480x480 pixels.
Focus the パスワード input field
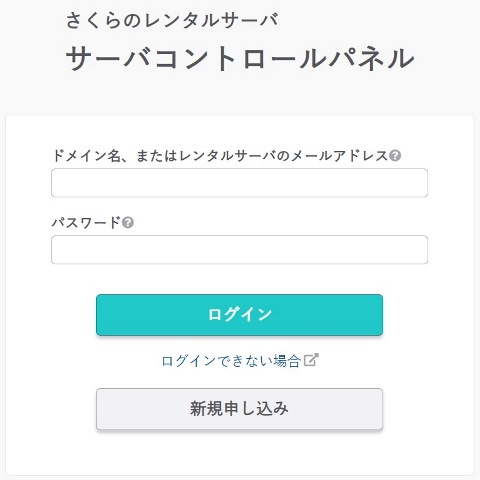tap(239, 250)
